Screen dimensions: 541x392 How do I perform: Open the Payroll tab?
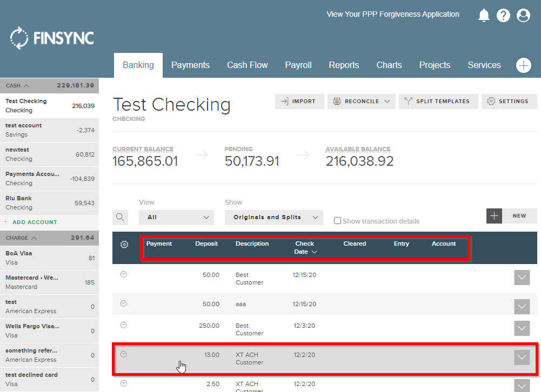[298, 65]
